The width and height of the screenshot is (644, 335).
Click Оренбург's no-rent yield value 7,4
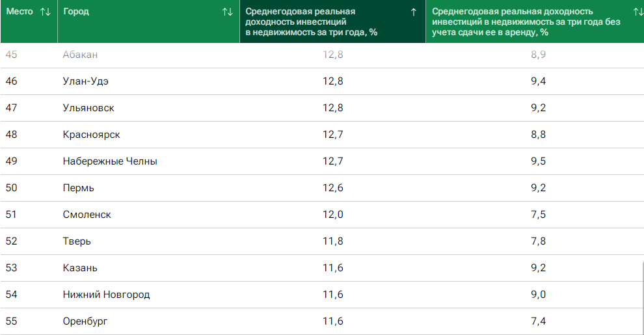(538, 321)
